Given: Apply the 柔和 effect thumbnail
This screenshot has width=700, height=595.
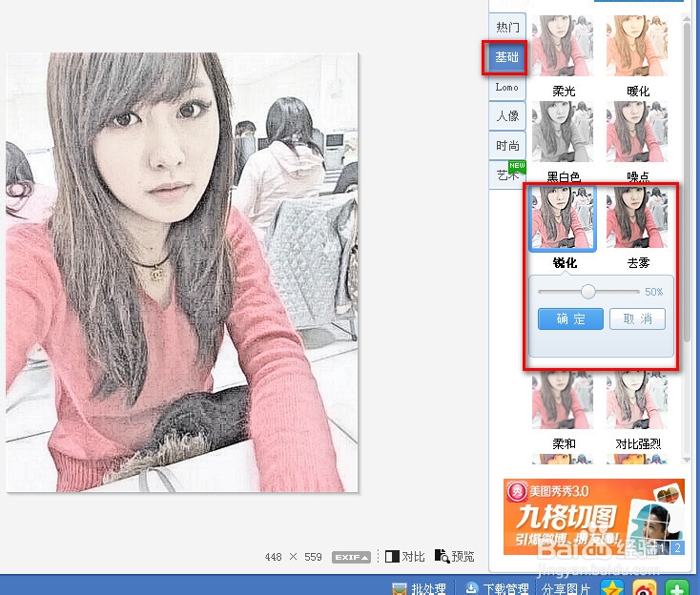Looking at the screenshot, I should pyautogui.click(x=563, y=400).
